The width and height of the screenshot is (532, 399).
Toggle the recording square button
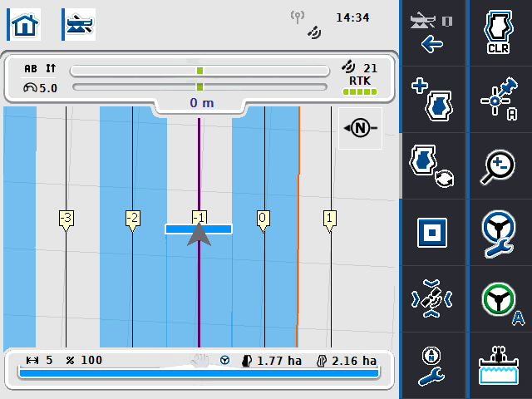[x=432, y=232]
